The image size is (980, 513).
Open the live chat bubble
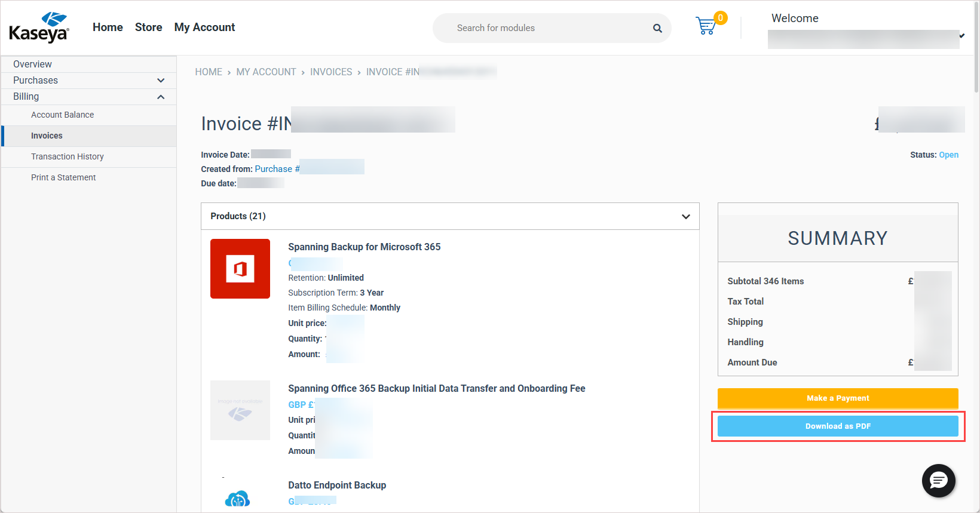[x=938, y=480]
